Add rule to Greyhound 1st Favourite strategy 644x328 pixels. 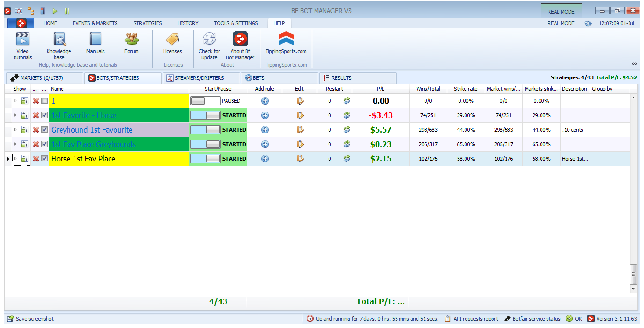pos(265,130)
